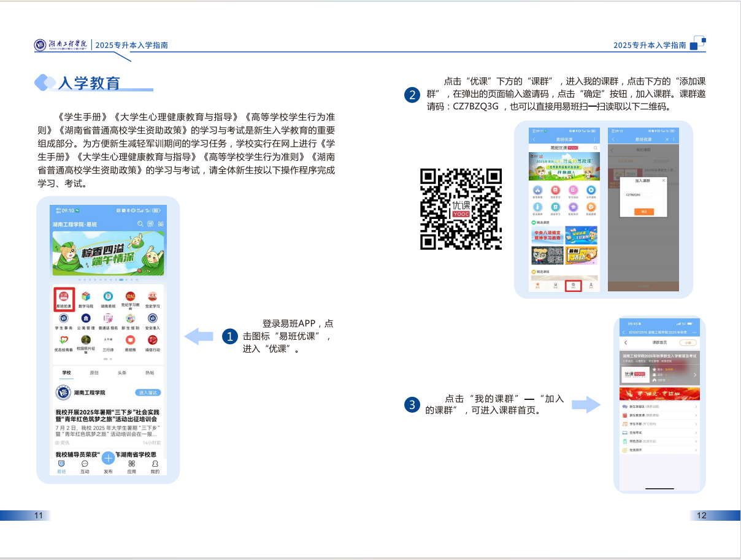
Task: Open the 数字马院 icon
Action: click(86, 296)
